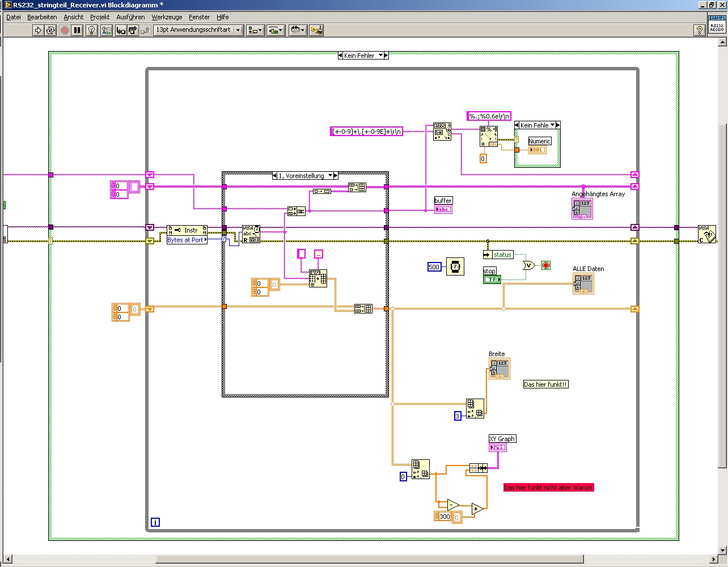Click the Run Continuously button
Screen dimensions: 728x567
point(50,30)
